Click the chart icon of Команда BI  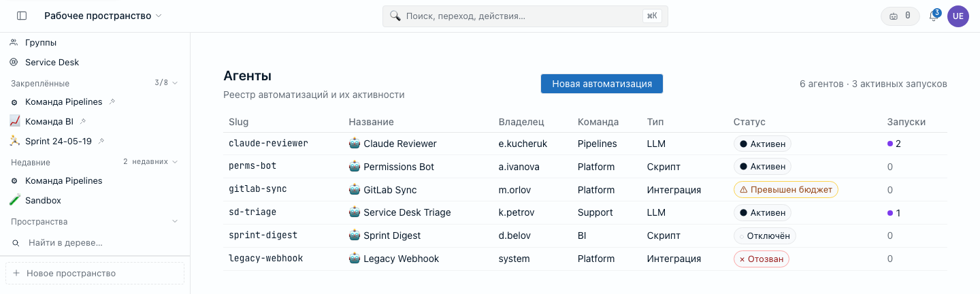pos(15,121)
